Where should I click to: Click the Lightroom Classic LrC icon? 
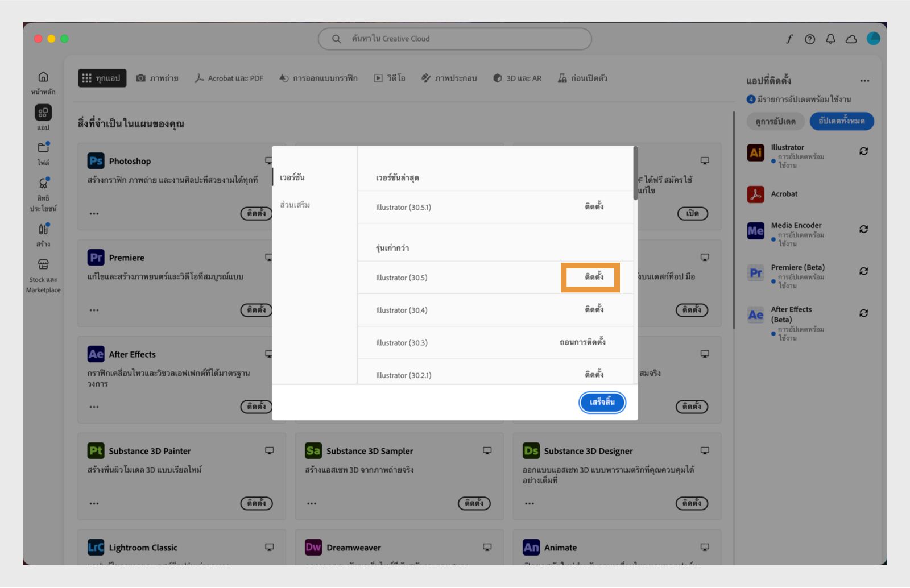(x=96, y=548)
